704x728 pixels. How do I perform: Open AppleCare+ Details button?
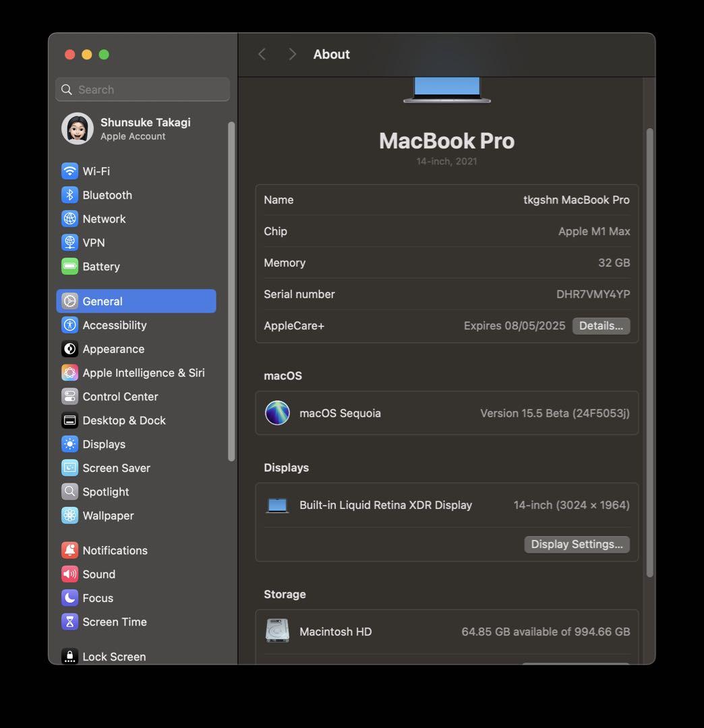coord(601,326)
